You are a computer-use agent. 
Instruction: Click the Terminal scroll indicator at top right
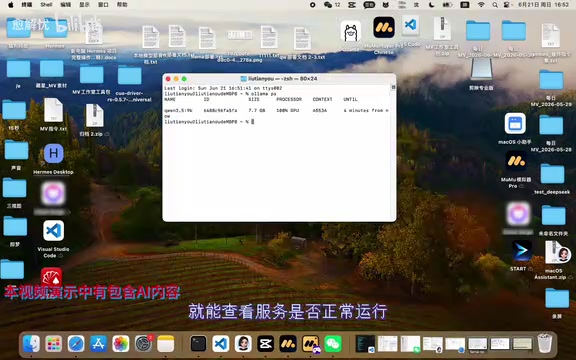click(x=393, y=87)
